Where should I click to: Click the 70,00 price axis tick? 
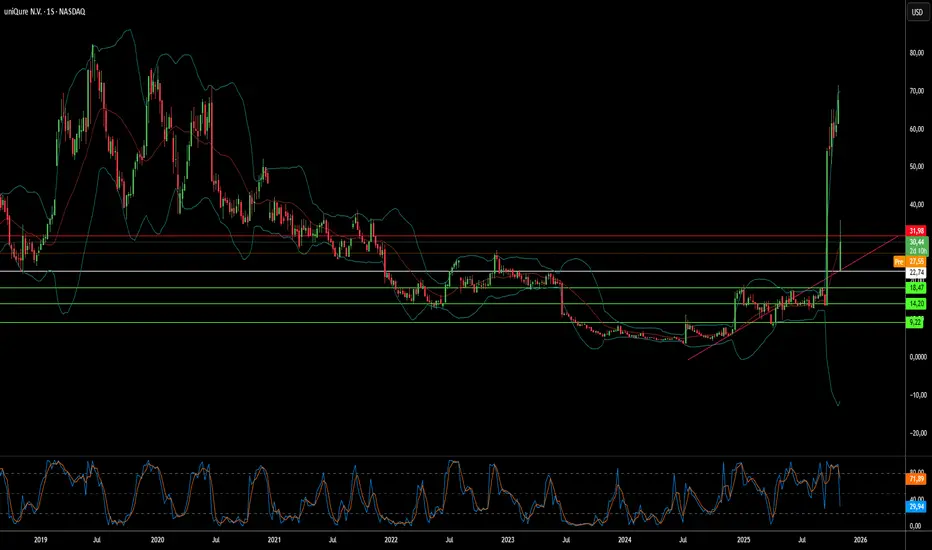click(x=917, y=91)
